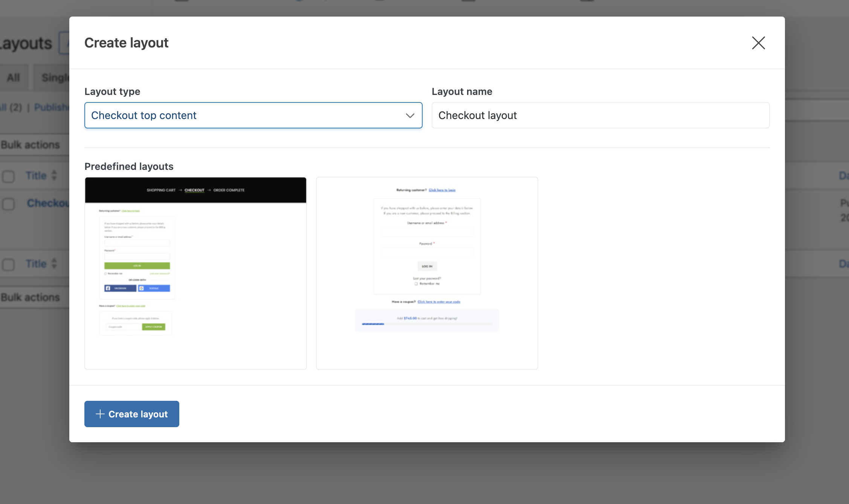Sort by the Title column header at top
This screenshot has height=504, width=849.
pos(36,176)
